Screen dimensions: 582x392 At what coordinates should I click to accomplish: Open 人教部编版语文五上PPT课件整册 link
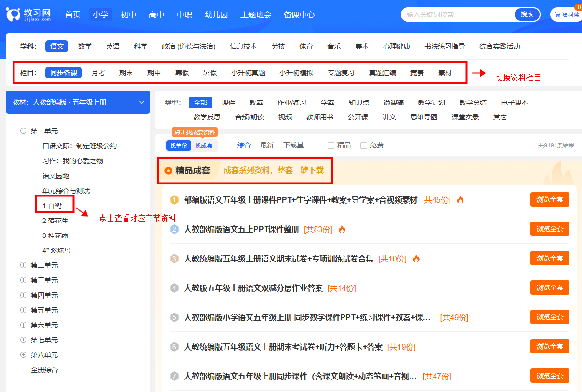[x=241, y=229]
